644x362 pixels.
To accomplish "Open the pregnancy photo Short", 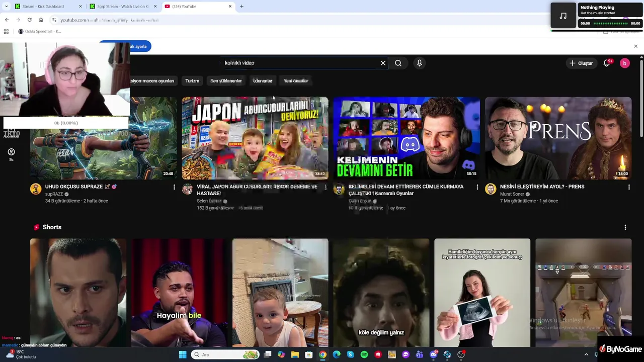I will pos(482,293).
